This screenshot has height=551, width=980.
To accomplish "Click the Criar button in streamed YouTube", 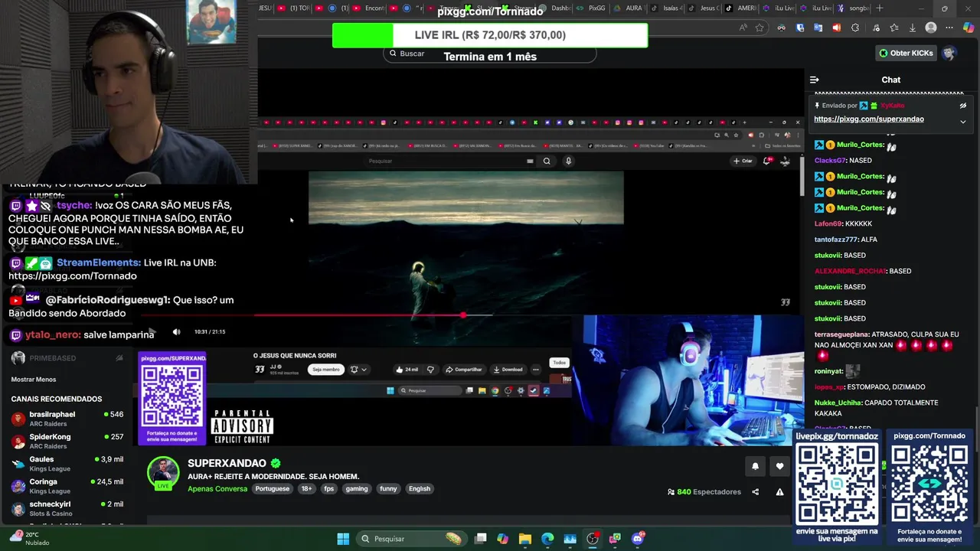I will (743, 161).
